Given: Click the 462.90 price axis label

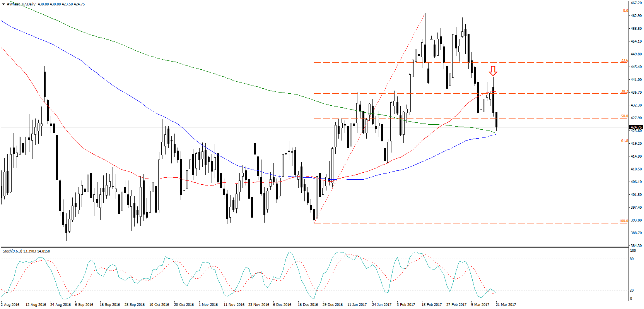Looking at the screenshot, I should (636, 16).
